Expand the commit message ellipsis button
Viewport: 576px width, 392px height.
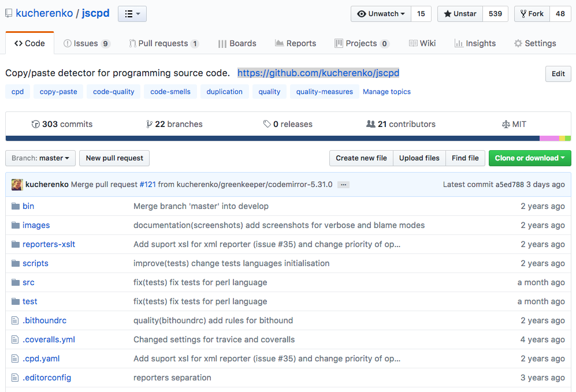coord(344,185)
